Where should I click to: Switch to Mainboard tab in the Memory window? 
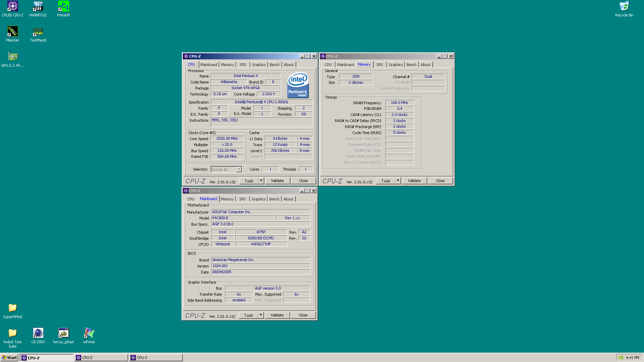(345, 65)
